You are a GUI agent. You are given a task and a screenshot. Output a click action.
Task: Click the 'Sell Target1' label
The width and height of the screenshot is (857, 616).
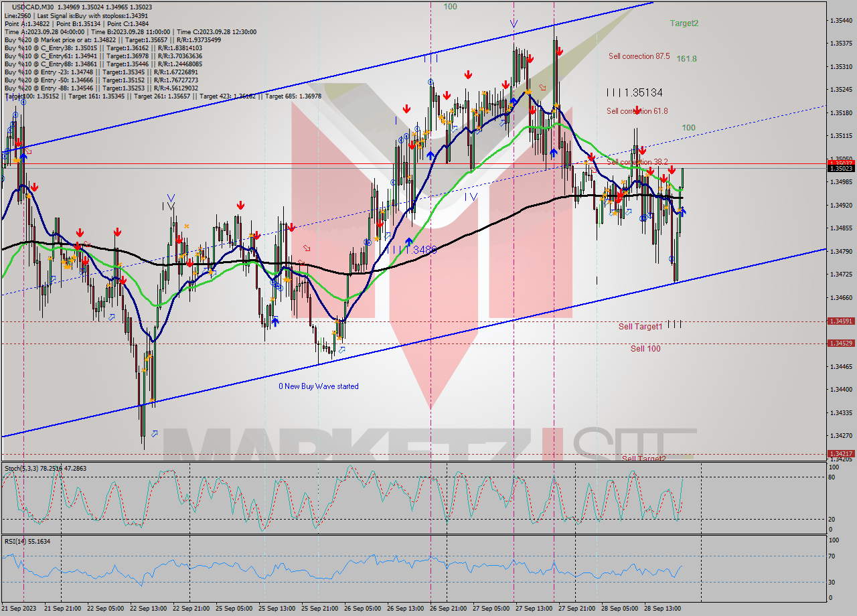point(640,327)
